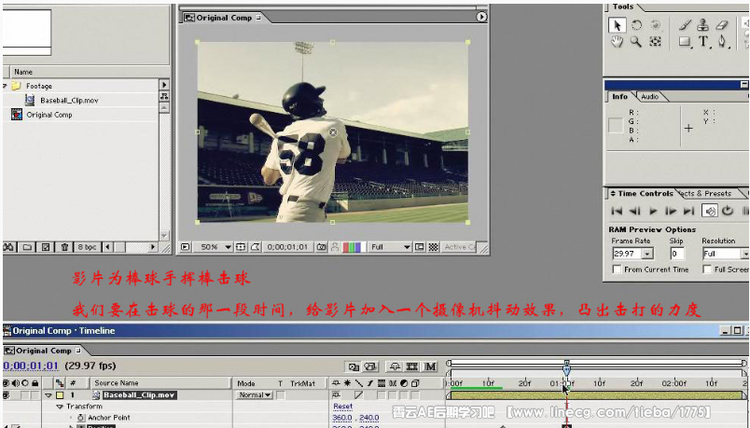
Task: Select the Time Controls tab
Action: point(645,193)
